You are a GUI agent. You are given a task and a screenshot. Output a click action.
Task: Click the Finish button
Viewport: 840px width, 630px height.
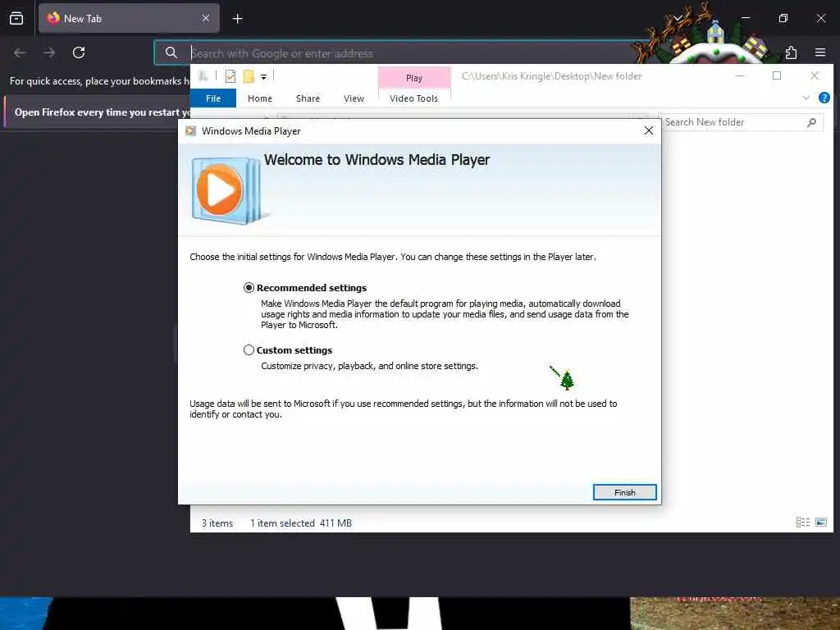tap(624, 492)
